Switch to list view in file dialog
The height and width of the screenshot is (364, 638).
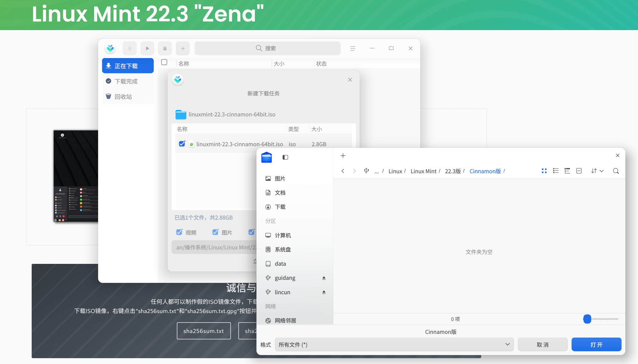click(x=556, y=171)
